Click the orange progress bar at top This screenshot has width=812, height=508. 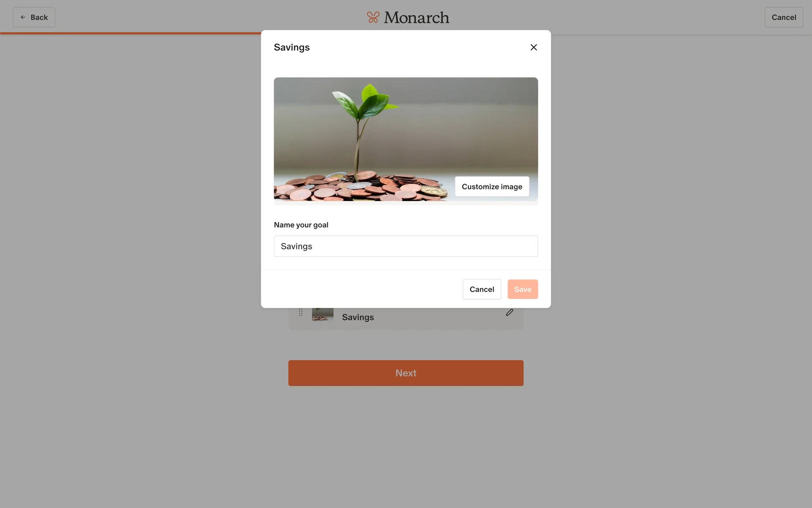[131, 33]
